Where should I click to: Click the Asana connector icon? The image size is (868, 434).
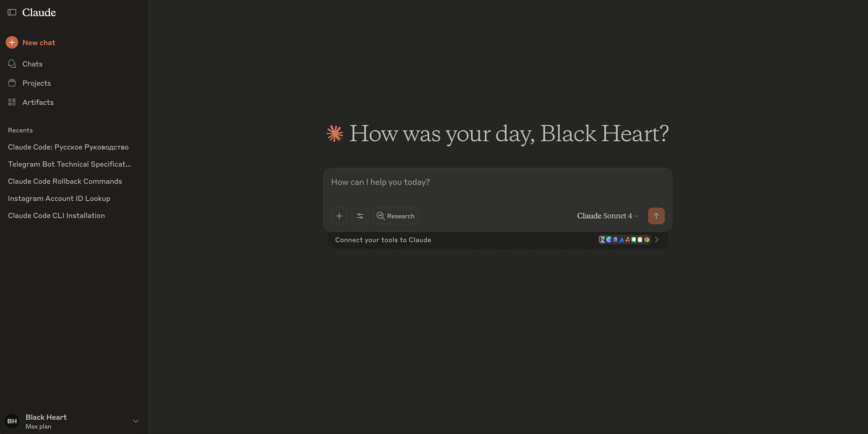pos(627,240)
